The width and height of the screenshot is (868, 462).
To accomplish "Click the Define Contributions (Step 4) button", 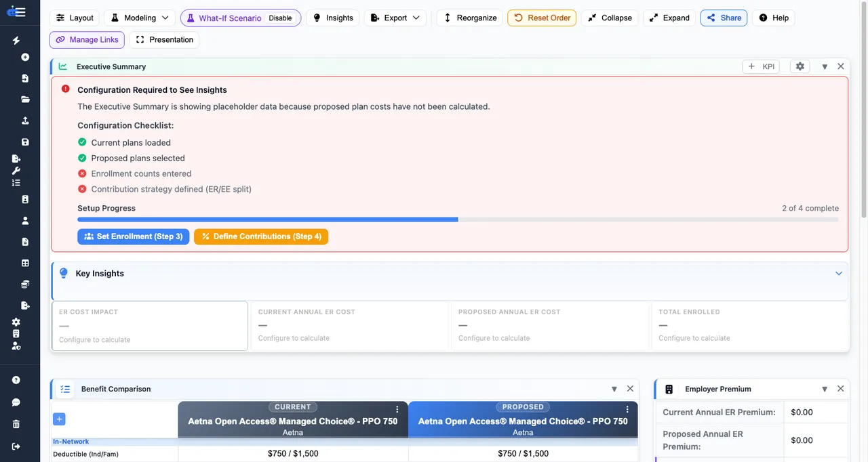I will coord(261,236).
